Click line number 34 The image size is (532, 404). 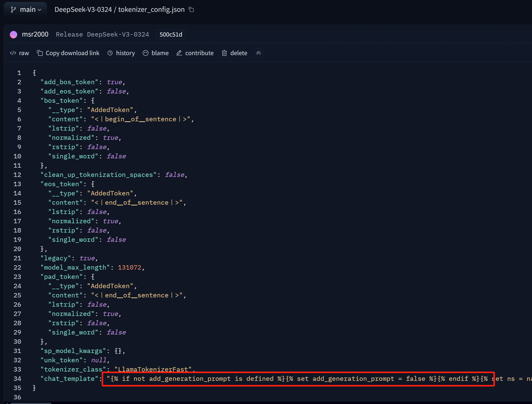click(17, 379)
